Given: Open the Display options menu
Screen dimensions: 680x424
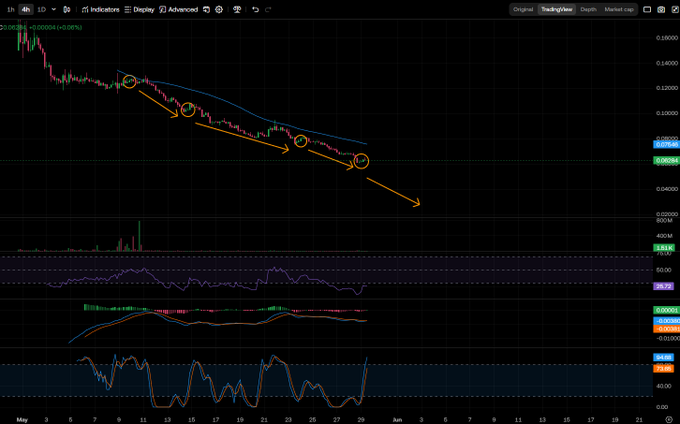Looking at the screenshot, I should [x=140, y=10].
